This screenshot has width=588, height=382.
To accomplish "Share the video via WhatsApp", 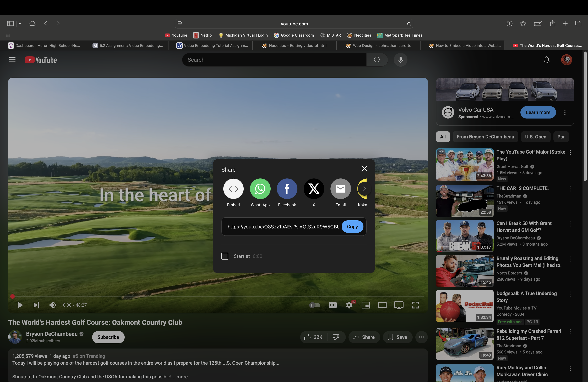I will tap(260, 189).
